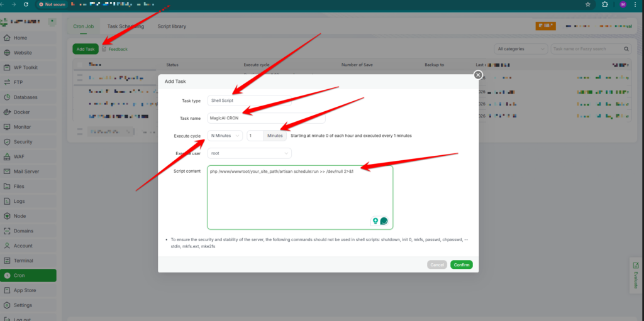Click the search magnifier icon
Image resolution: width=644 pixels, height=321 pixels.
[626, 49]
